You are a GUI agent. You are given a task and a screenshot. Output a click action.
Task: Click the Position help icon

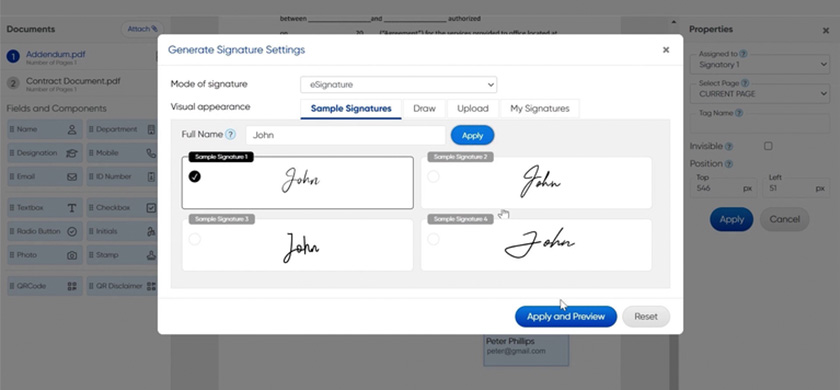coord(729,164)
